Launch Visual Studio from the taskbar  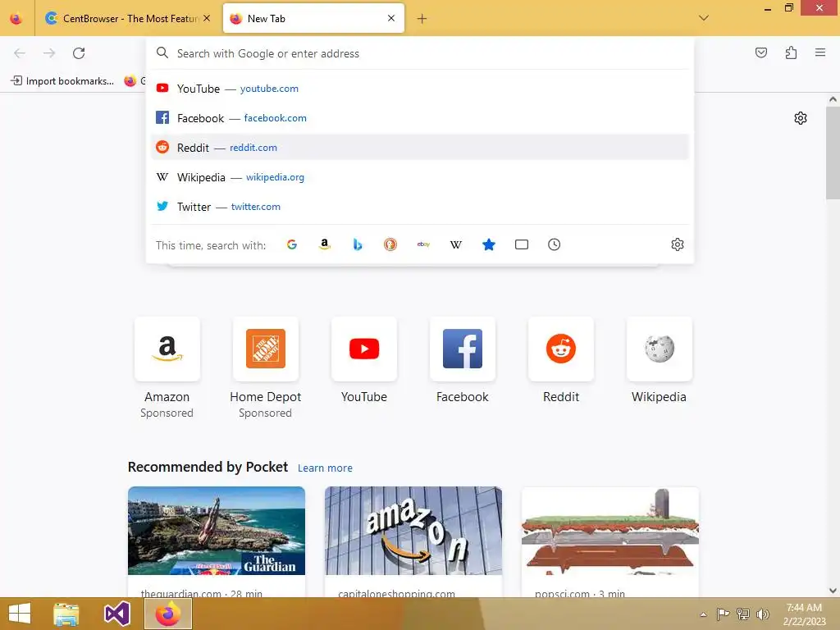[116, 614]
